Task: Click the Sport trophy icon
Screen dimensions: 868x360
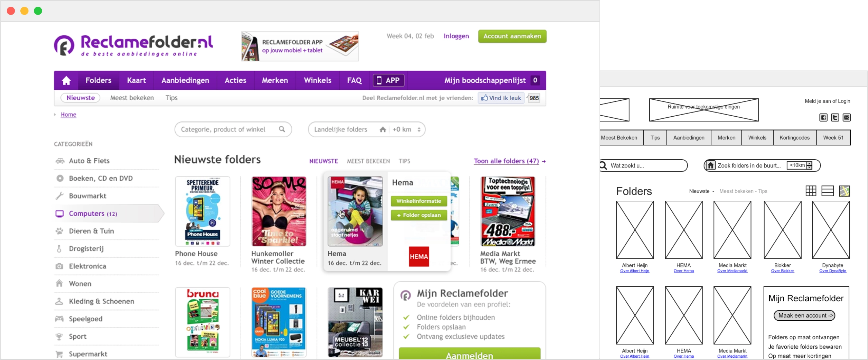Action: pyautogui.click(x=59, y=337)
